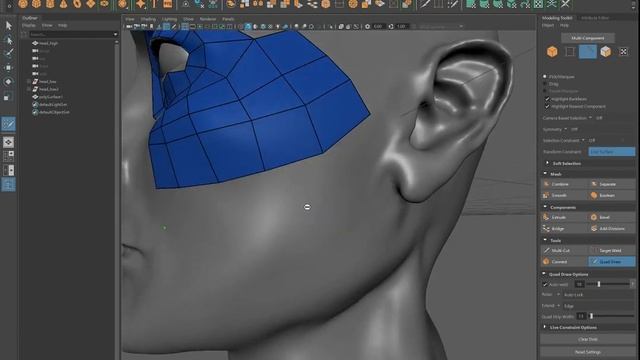Open the viewport Shading menu
This screenshot has height=360, width=640.
148,19
